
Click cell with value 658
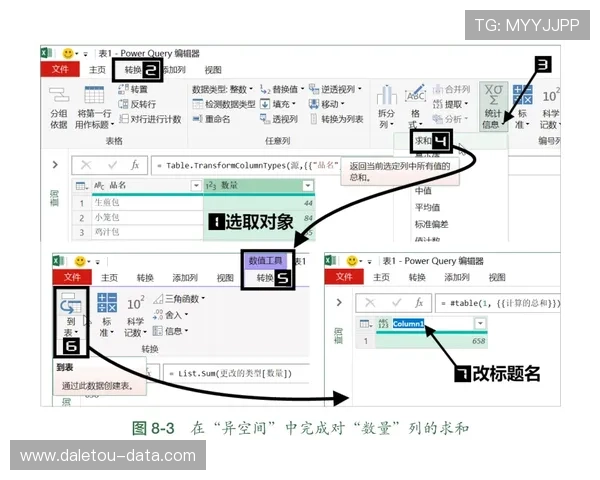[x=432, y=341]
